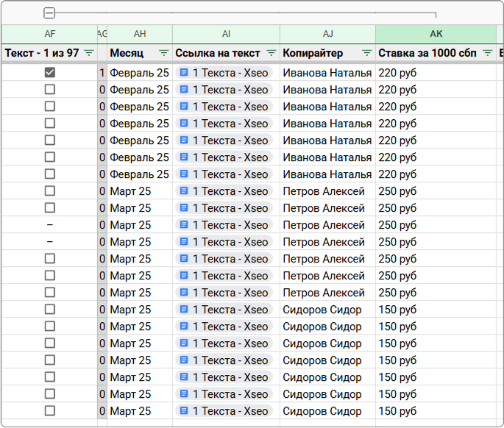Screen dimensions: 504x428
Task: Click document icon in last Сидоров Сидор row
Action: pyautogui.click(x=184, y=410)
